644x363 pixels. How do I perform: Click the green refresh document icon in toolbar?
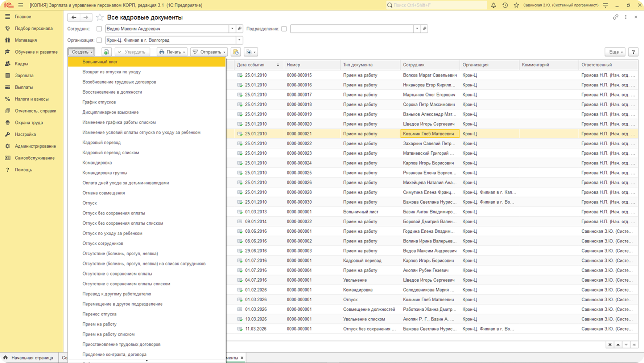106,52
